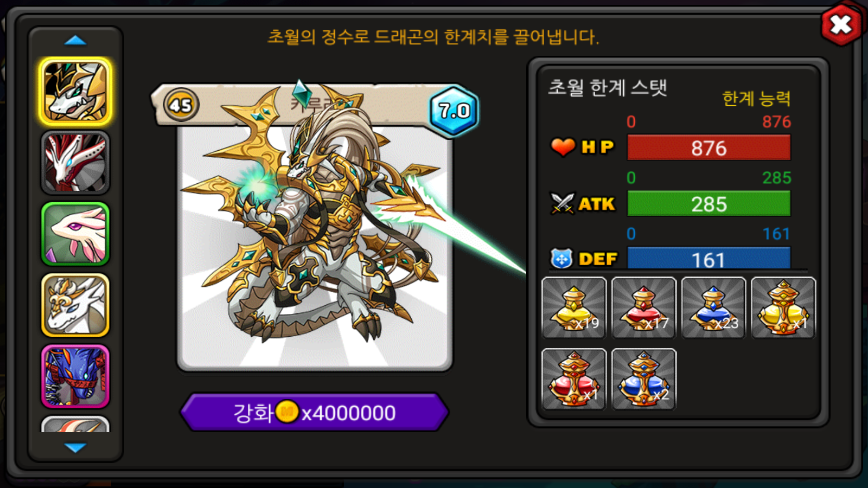Click the purple 강화 x4000000 button
868x488 pixels.
[315, 413]
